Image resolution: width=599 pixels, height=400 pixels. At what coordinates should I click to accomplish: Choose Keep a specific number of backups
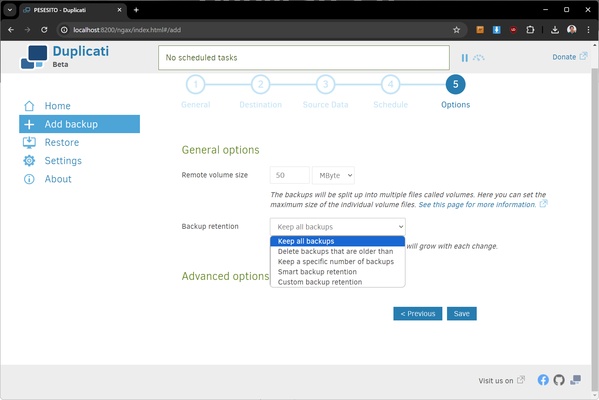tap(338, 262)
